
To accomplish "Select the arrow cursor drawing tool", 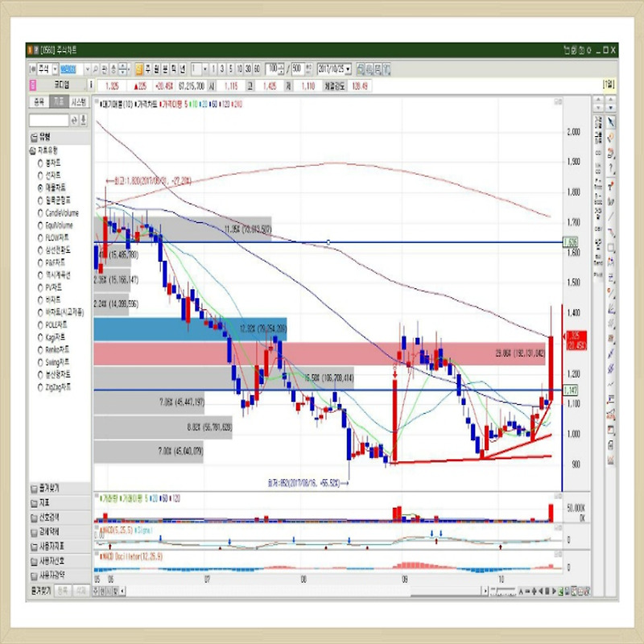I will [611, 122].
